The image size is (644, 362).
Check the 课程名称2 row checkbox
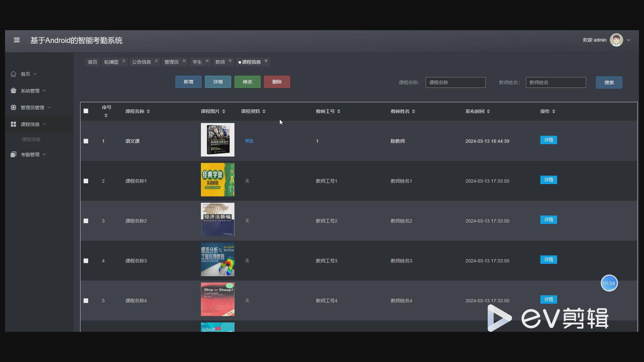point(86,221)
